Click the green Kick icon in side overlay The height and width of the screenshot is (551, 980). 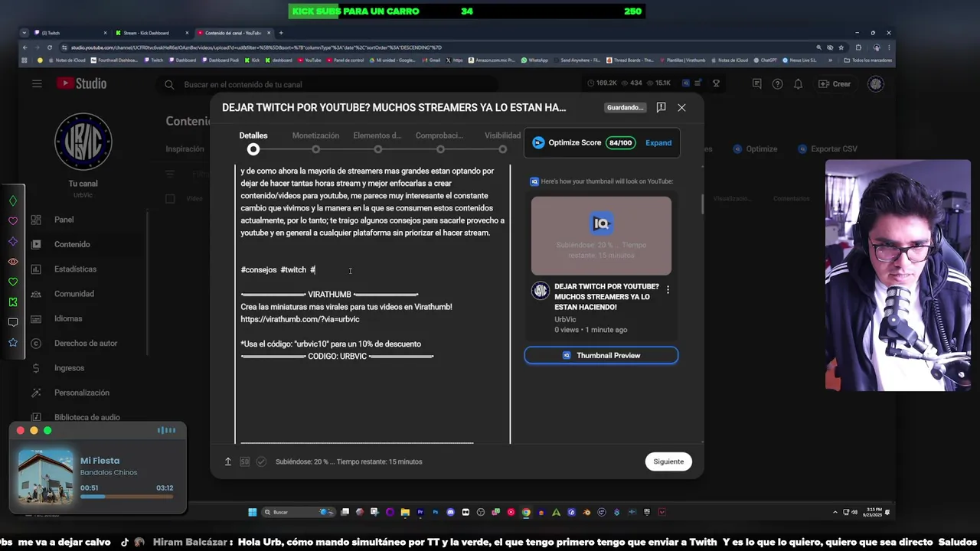[13, 302]
